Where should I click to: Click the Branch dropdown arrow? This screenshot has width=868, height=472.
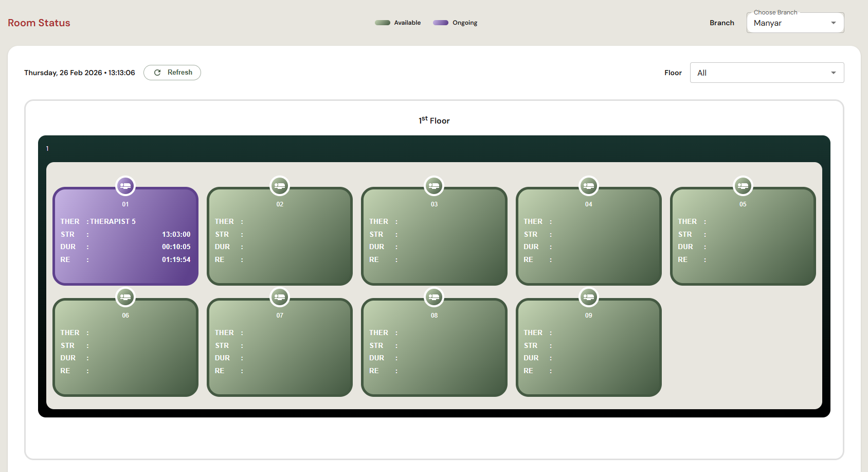point(834,23)
